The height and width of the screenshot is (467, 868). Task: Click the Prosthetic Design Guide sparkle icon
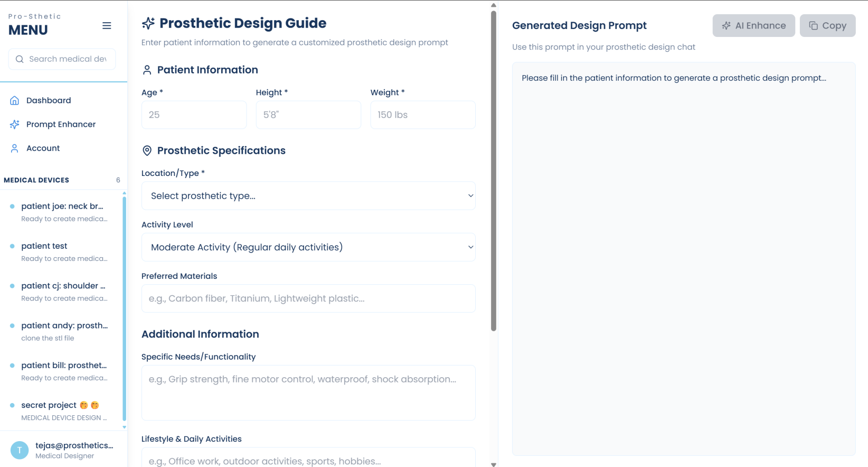tap(148, 23)
